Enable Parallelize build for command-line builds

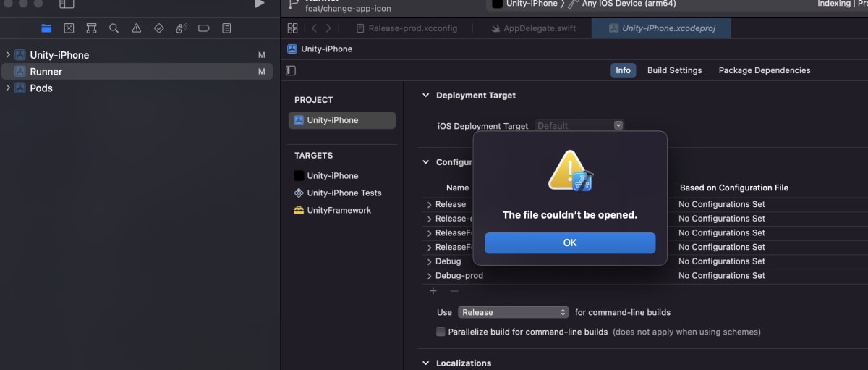click(x=441, y=332)
